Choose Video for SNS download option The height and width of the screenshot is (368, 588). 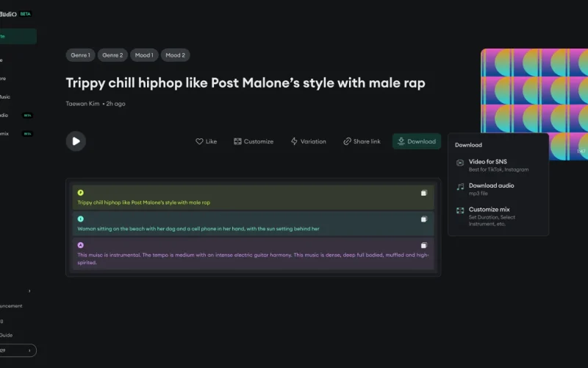click(x=498, y=165)
